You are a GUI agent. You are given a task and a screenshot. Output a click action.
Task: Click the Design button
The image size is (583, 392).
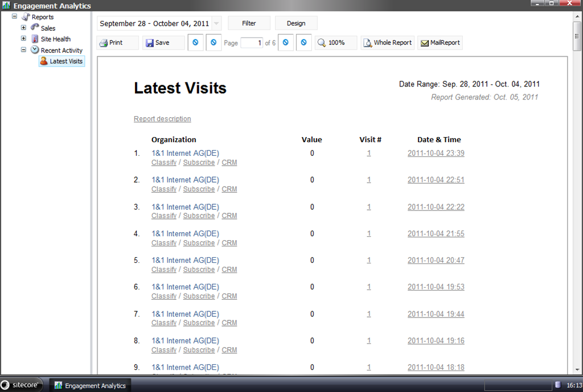[296, 23]
